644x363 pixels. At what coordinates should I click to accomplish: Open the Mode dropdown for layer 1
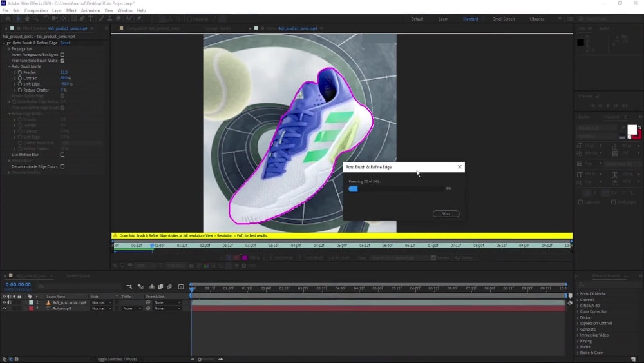pyautogui.click(x=102, y=302)
